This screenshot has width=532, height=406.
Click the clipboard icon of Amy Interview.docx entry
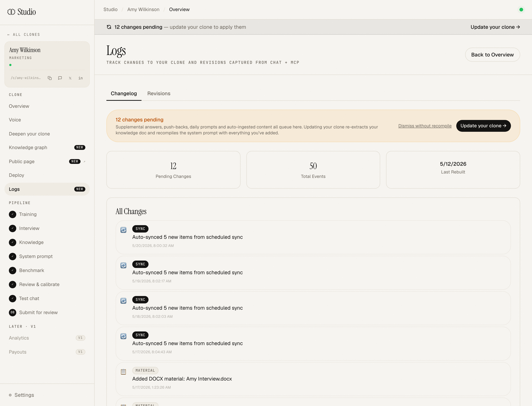(123, 372)
